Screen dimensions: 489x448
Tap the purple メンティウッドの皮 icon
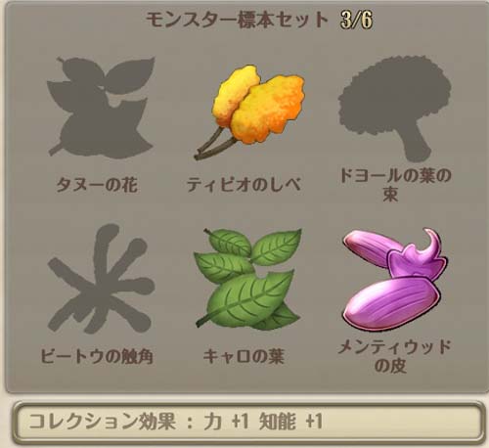click(x=395, y=279)
